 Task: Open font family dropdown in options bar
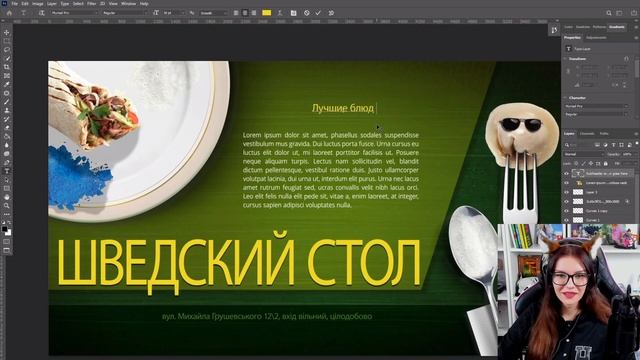pyautogui.click(x=74, y=13)
